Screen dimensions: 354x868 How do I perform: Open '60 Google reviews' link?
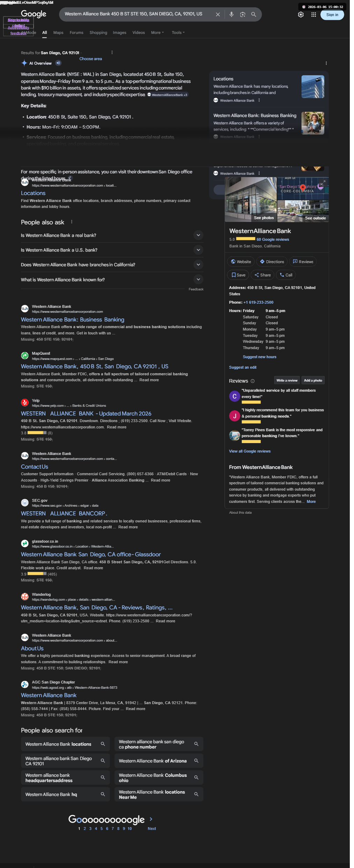coord(273,239)
